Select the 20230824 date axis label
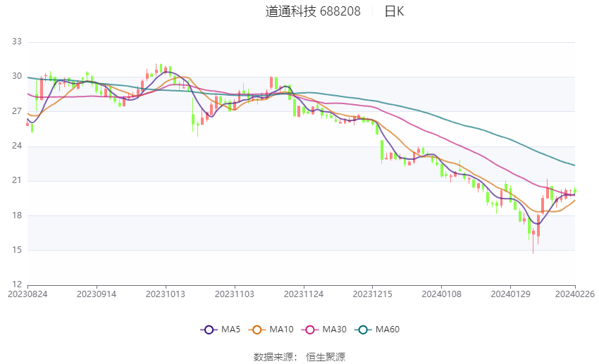This screenshot has width=599, height=364. 27,294
